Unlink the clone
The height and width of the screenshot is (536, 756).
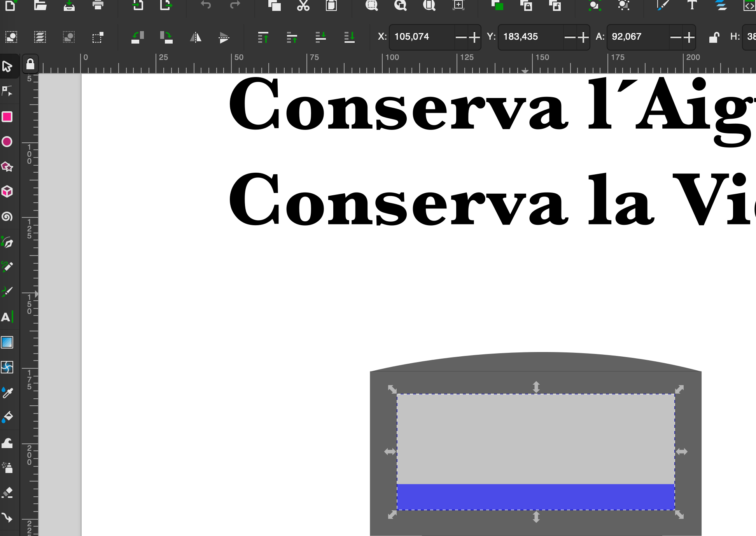point(555,5)
